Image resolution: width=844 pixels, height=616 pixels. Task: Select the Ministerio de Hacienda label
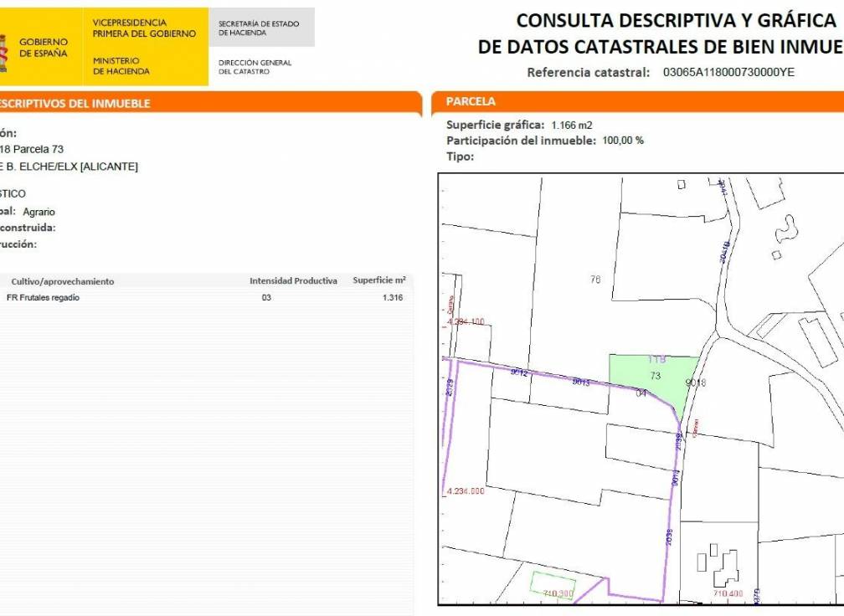121,66
